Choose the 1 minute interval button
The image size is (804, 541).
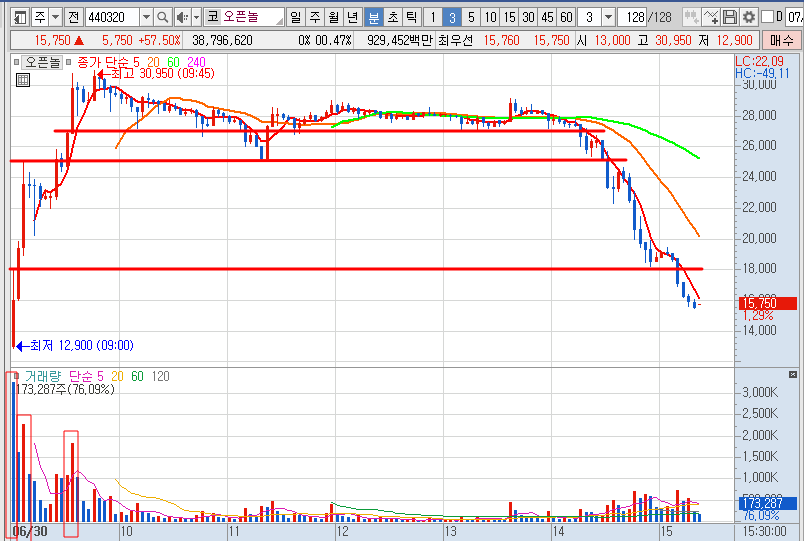click(x=433, y=17)
